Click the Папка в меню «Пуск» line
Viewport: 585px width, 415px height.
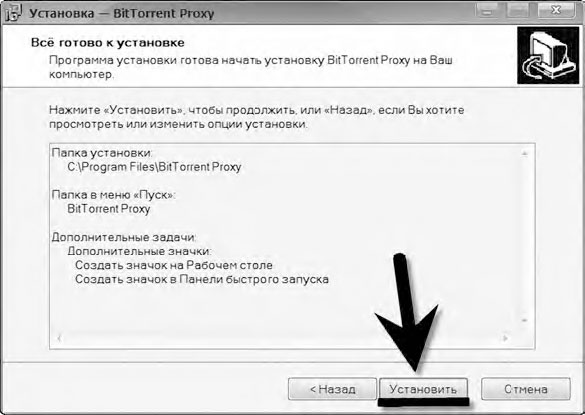113,195
